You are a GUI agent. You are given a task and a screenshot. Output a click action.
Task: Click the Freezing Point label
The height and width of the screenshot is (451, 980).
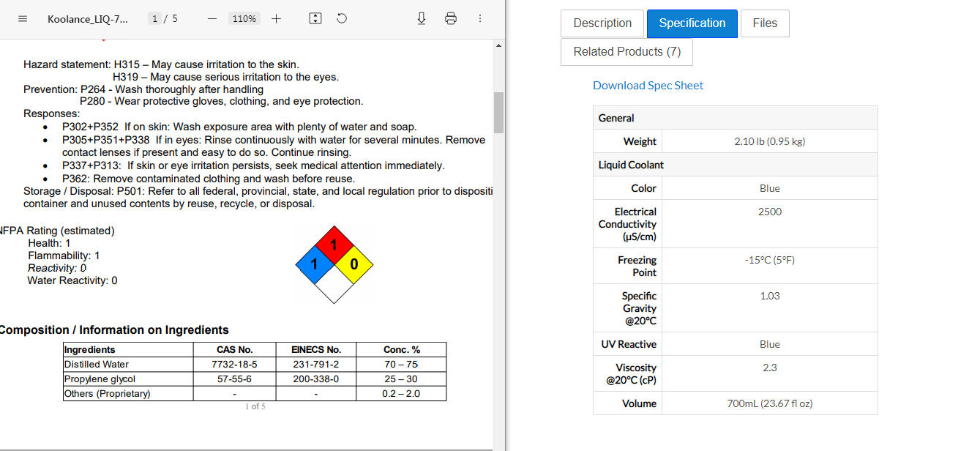(637, 266)
